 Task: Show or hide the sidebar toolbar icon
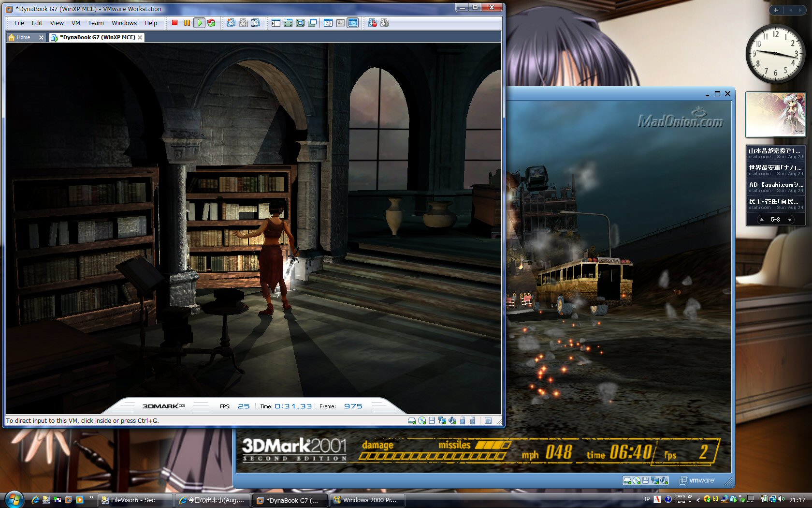(x=276, y=23)
